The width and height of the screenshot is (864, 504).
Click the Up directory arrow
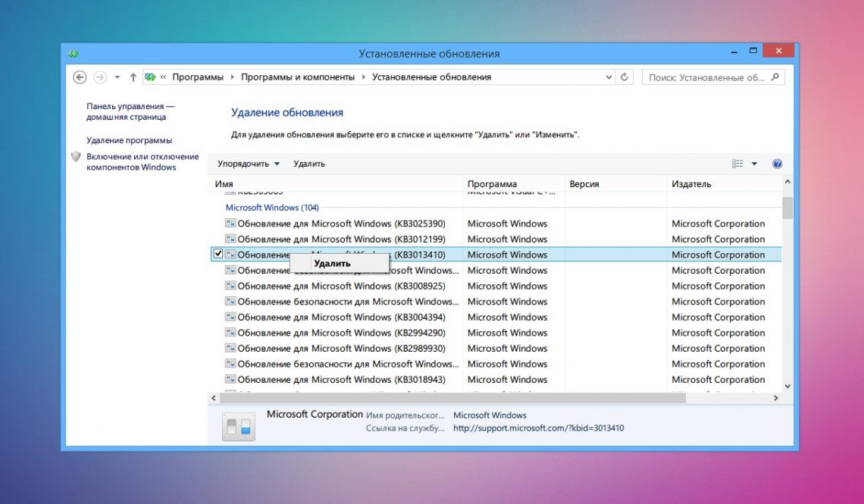(133, 77)
